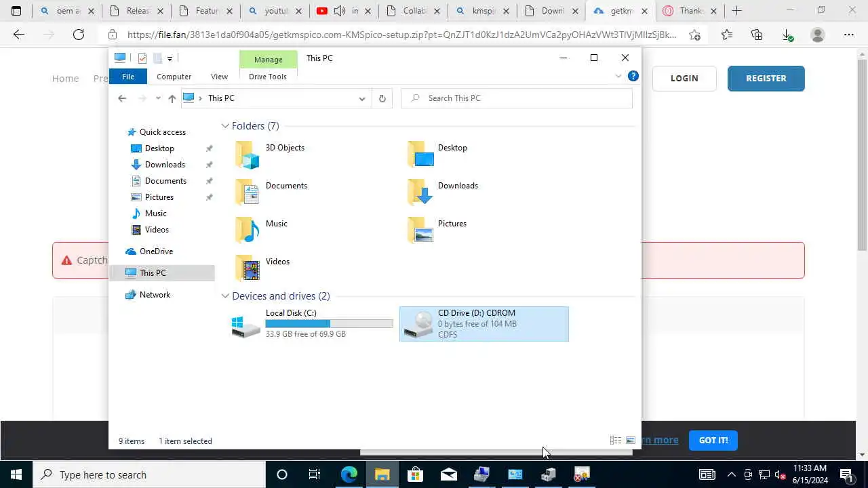This screenshot has height=488, width=868.
Task: Customize Quick Access Toolbar dropdown
Action: (170, 58)
